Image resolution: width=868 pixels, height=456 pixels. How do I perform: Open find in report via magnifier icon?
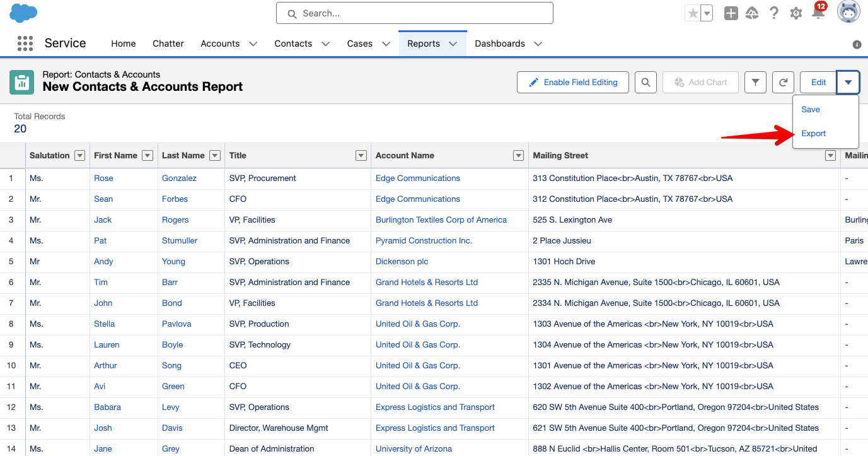click(x=645, y=82)
